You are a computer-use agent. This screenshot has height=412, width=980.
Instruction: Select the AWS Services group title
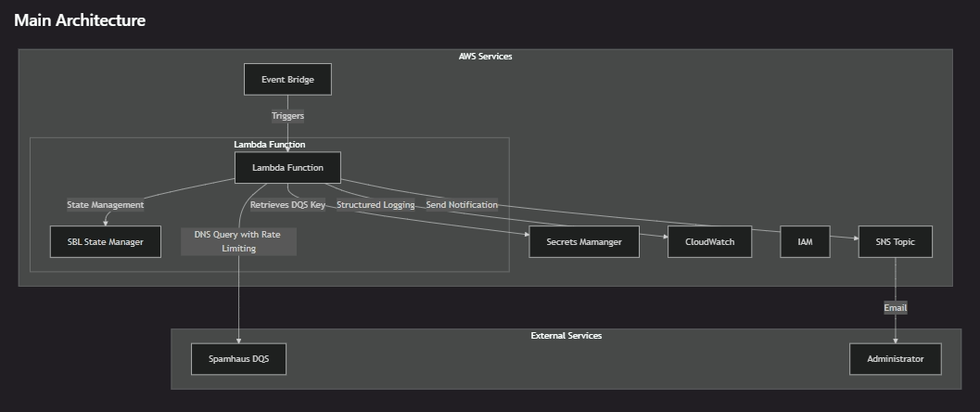point(485,57)
